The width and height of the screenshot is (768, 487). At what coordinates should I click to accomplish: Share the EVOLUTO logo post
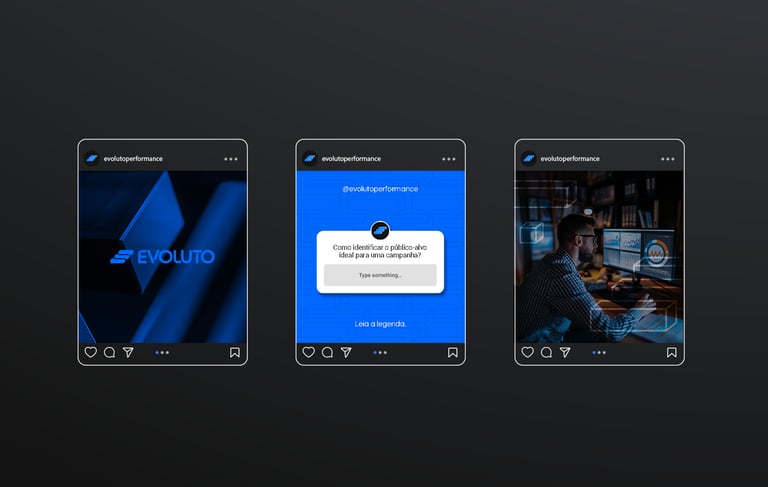(128, 352)
